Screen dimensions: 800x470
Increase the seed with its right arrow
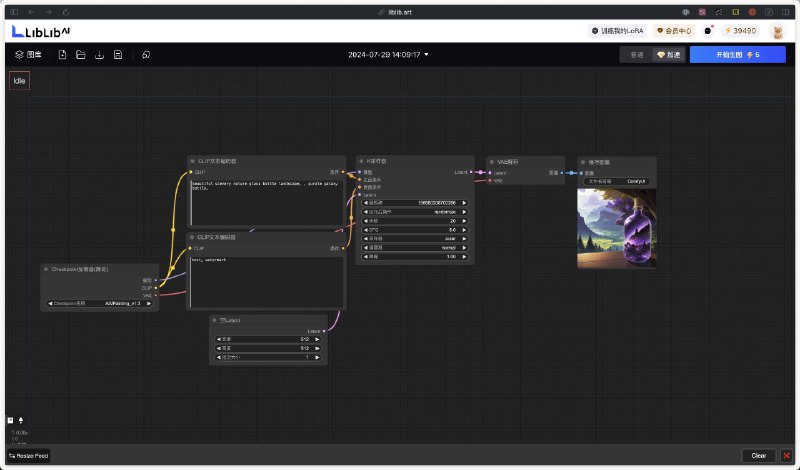[464, 203]
